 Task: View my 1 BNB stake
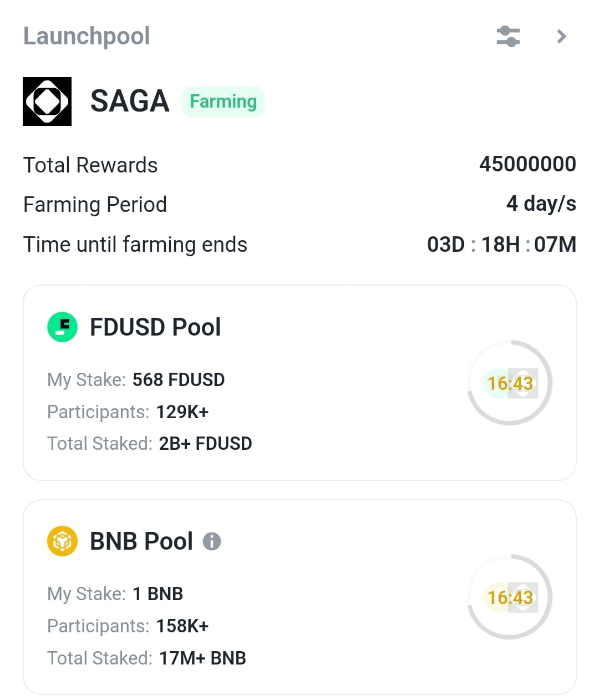158,594
